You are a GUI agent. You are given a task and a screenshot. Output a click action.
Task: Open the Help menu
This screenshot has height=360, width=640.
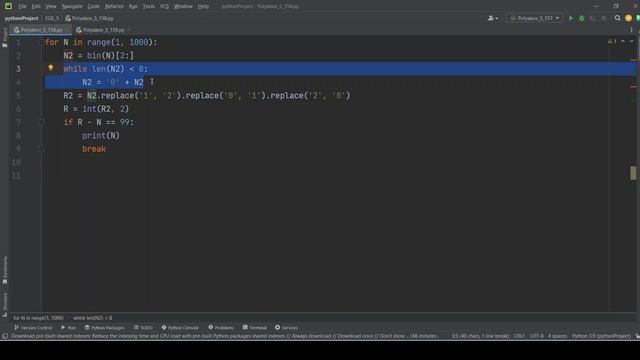203,6
